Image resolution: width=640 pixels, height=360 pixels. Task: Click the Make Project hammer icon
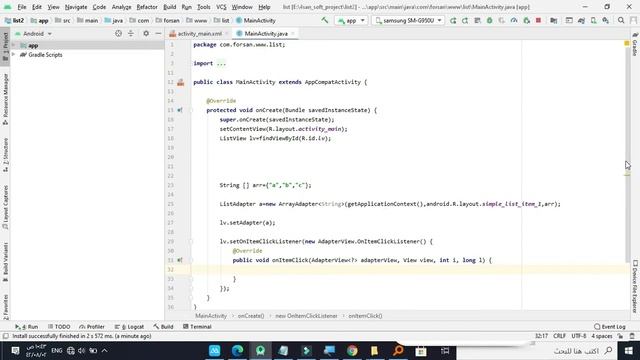tap(324, 20)
